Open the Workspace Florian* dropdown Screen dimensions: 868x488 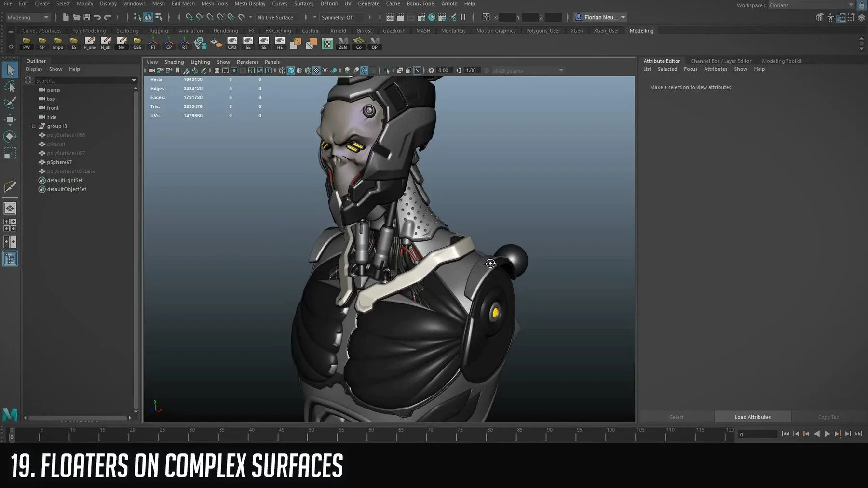tap(811, 5)
